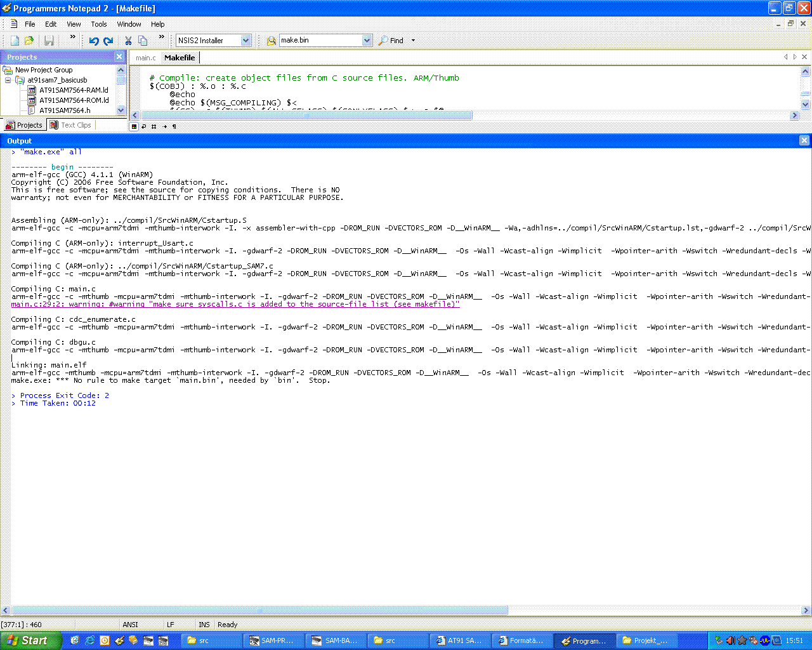Click the Save disk icon

[49, 41]
